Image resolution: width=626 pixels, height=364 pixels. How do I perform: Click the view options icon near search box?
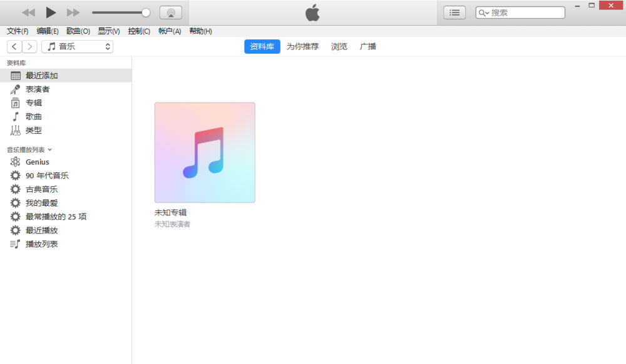[454, 12]
